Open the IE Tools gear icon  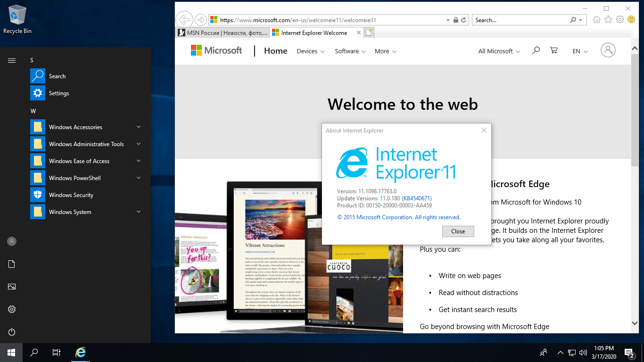[x=619, y=20]
